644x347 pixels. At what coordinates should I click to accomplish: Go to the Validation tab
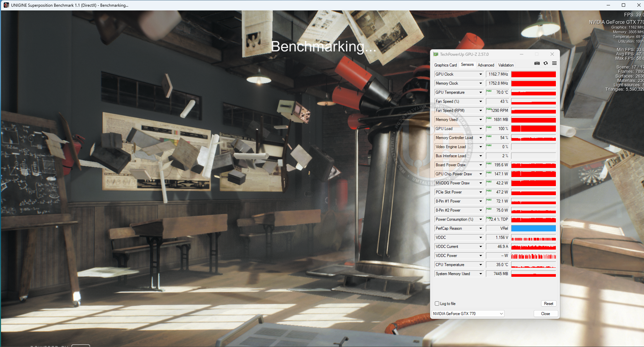pos(506,65)
